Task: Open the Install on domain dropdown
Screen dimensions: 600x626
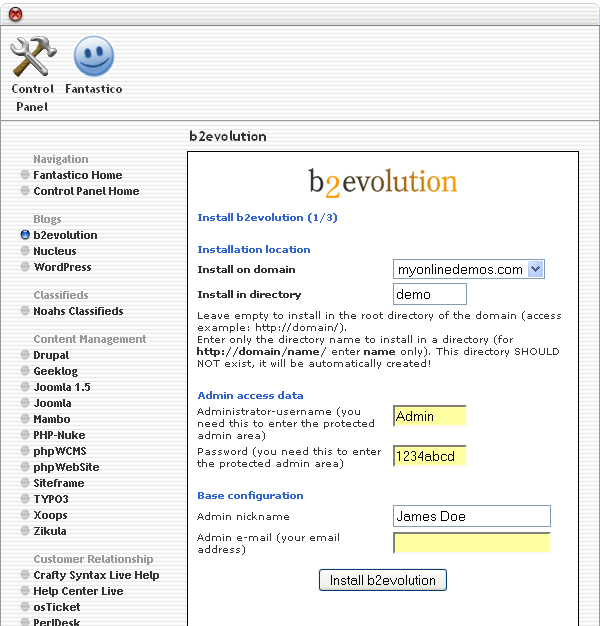Action: (x=469, y=269)
